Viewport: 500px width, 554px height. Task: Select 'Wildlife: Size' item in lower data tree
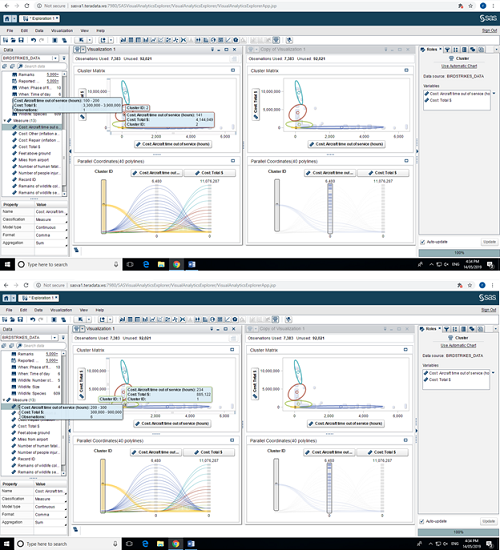pyautogui.click(x=30, y=387)
